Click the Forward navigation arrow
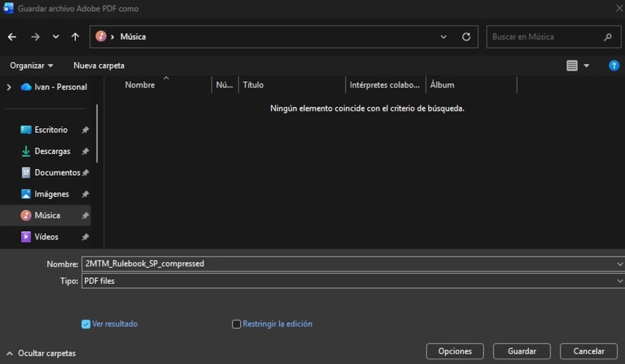Viewport: 625px width, 364px height. coord(35,37)
